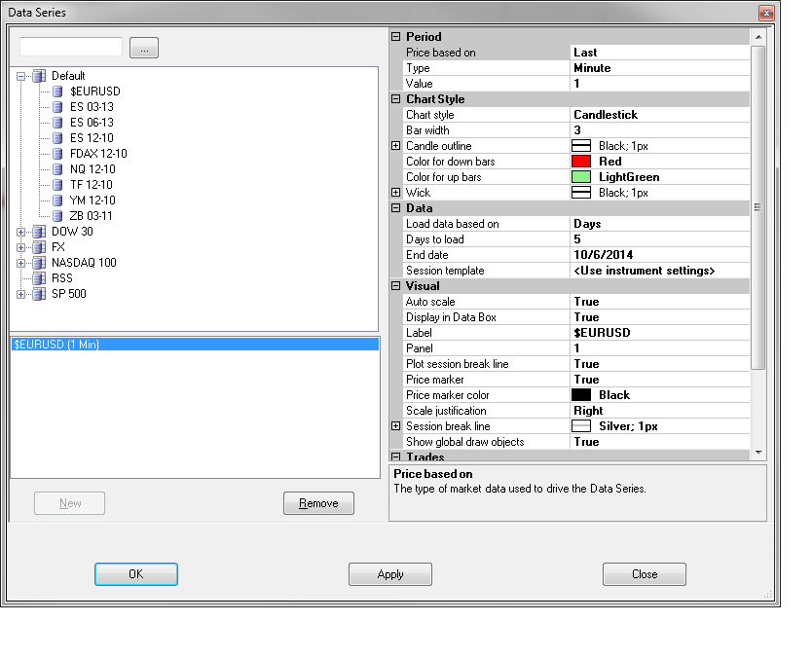Click the ES 03-13 instrument icon
Viewport: 812px width, 658px height.
57,107
